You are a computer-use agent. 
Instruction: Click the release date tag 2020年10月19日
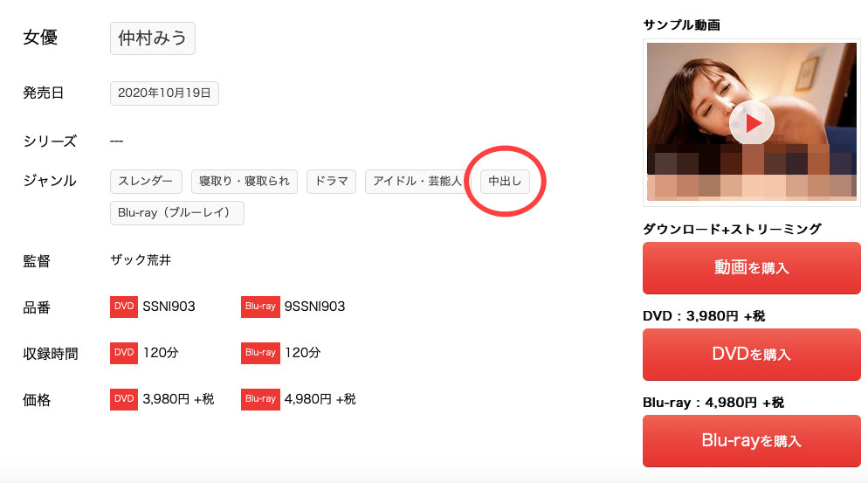[164, 93]
